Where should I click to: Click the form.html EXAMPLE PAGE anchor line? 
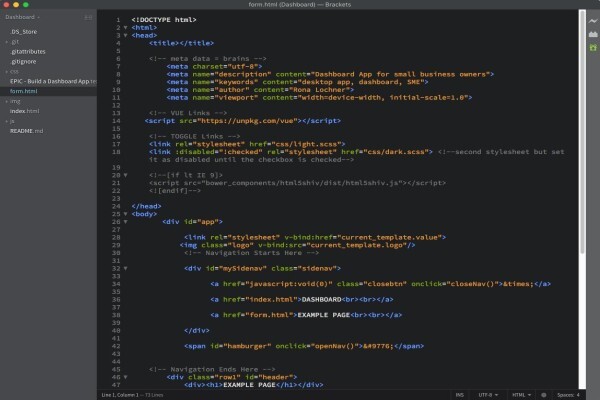tap(306, 315)
